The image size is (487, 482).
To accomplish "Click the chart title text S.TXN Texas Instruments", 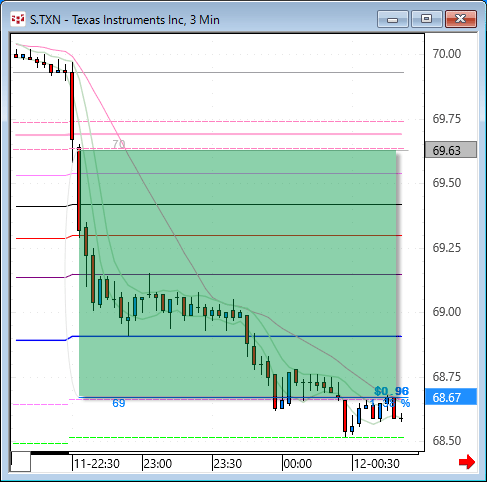I will point(125,20).
